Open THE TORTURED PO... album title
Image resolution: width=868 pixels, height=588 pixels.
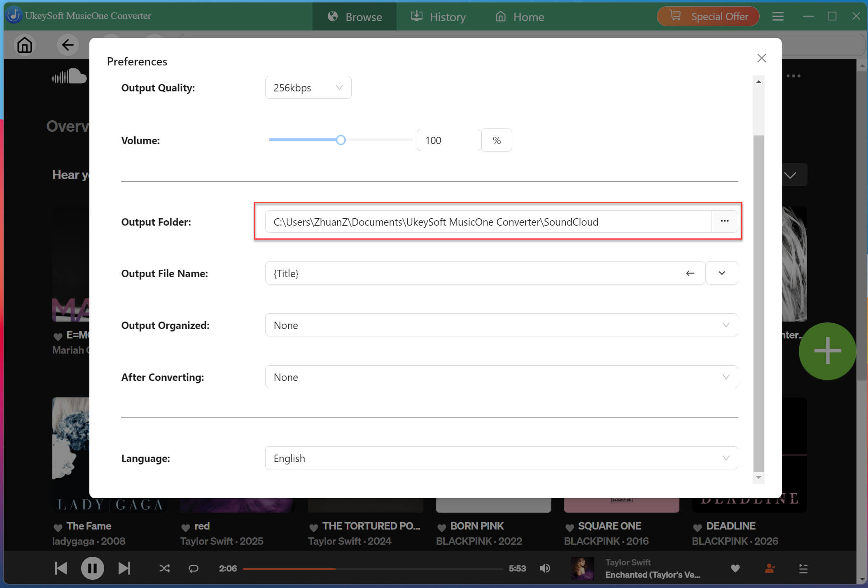click(x=371, y=526)
